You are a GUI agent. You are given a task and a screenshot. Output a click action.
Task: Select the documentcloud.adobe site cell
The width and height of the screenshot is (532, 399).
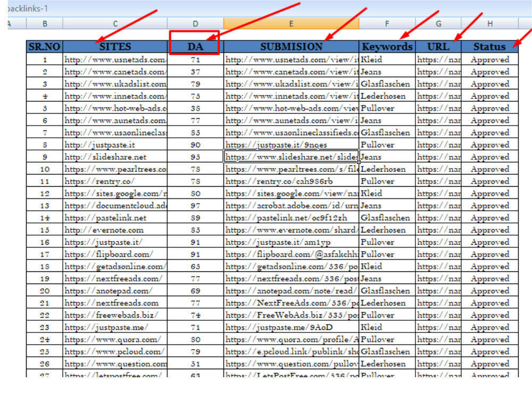pos(115,205)
